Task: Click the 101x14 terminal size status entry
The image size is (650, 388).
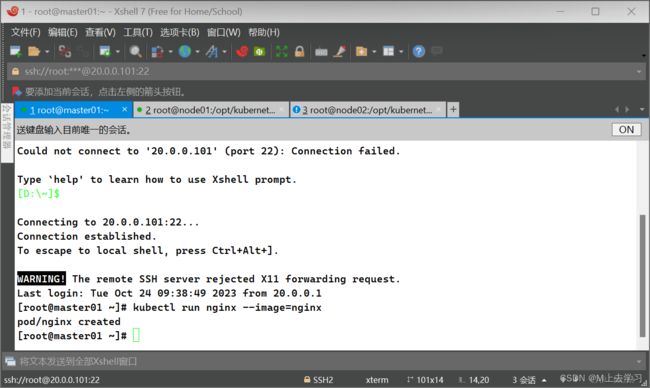Action: pyautogui.click(x=425, y=380)
